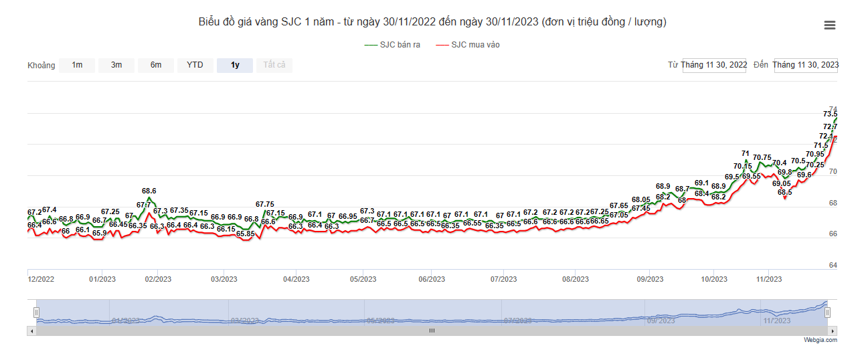Viewport: 868px width, 348px height.
Task: Click the 12/2022 x-axis label
Action: click(41, 279)
